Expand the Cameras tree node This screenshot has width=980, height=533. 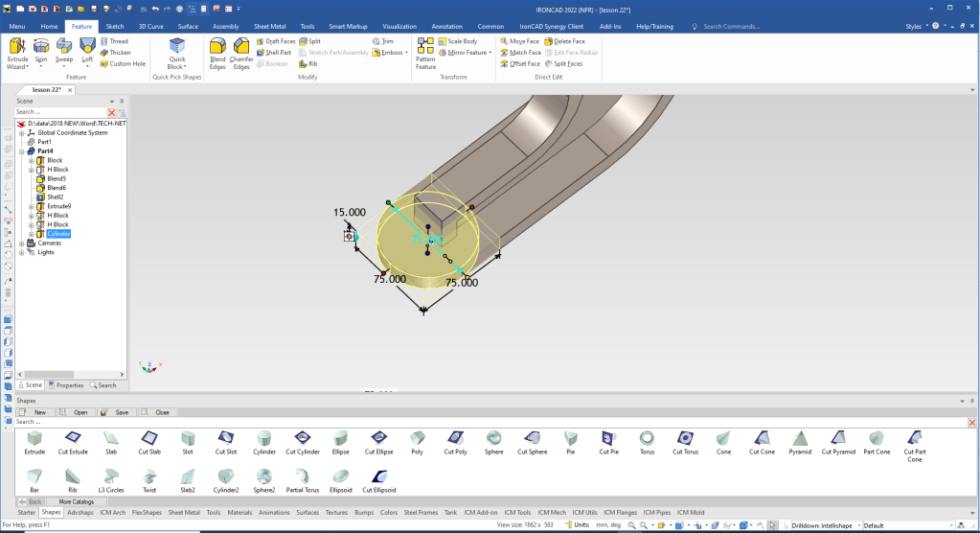[x=22, y=243]
